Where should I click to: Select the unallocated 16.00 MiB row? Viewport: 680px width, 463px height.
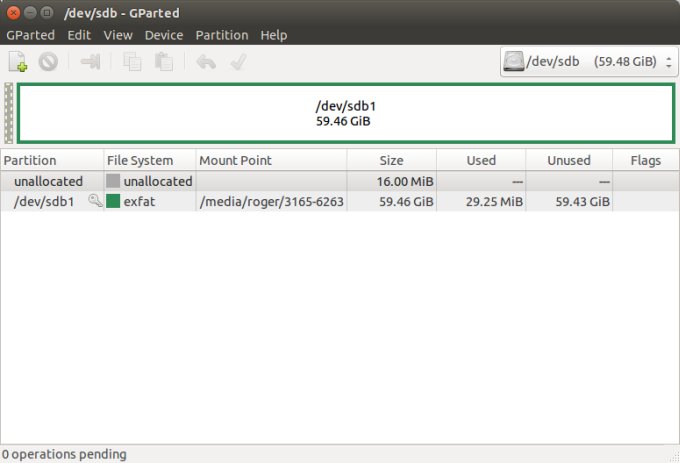point(300,181)
